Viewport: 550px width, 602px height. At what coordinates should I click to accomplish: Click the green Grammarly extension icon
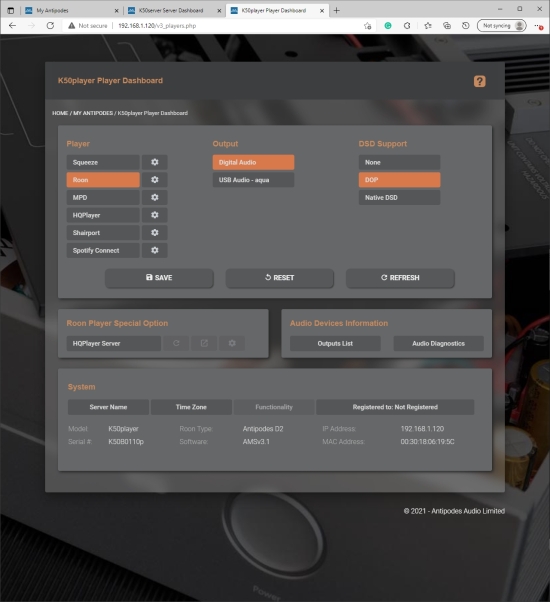tap(388, 26)
